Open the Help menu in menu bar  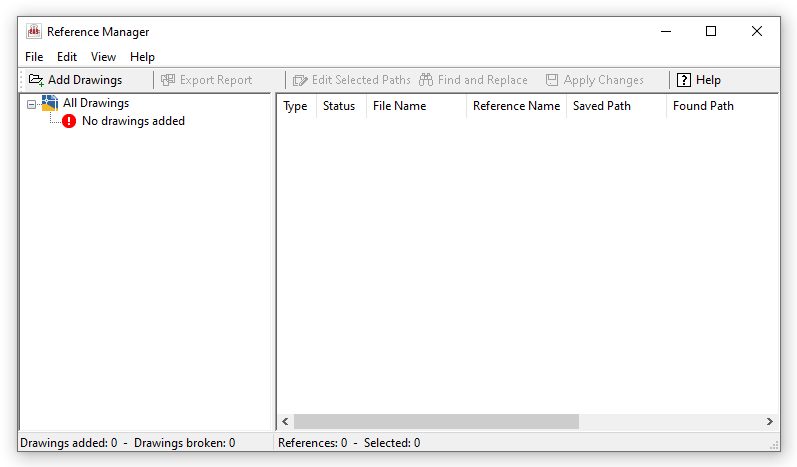(142, 57)
